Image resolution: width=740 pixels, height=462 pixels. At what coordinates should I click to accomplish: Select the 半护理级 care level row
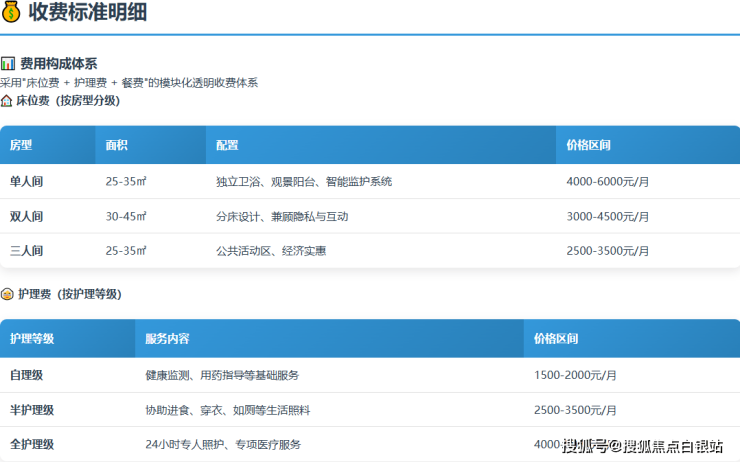coord(32,410)
